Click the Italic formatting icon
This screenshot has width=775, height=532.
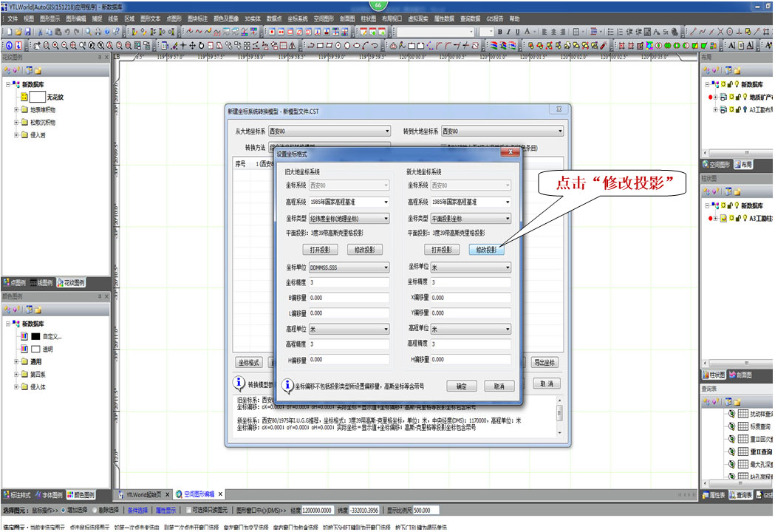pos(509,33)
